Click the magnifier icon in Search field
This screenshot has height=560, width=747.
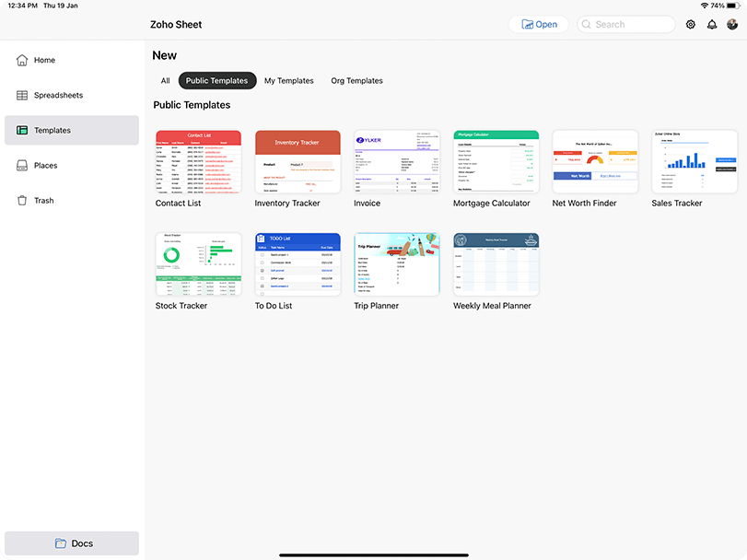(587, 24)
